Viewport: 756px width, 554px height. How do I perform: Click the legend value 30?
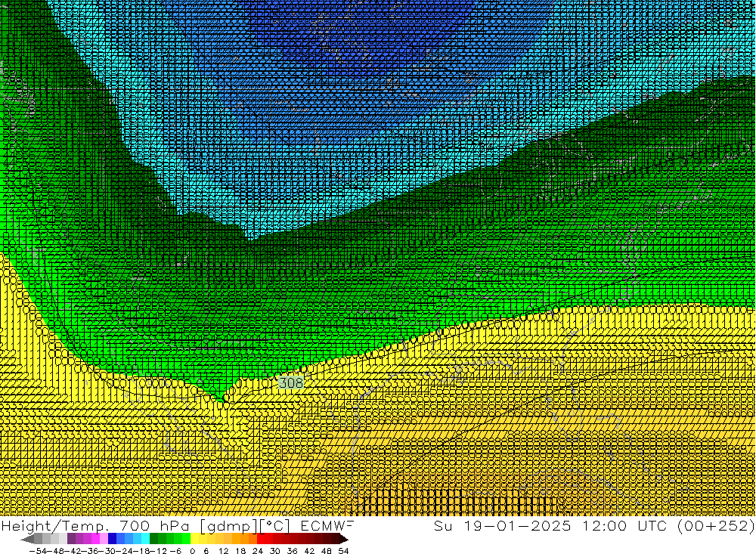click(x=275, y=551)
